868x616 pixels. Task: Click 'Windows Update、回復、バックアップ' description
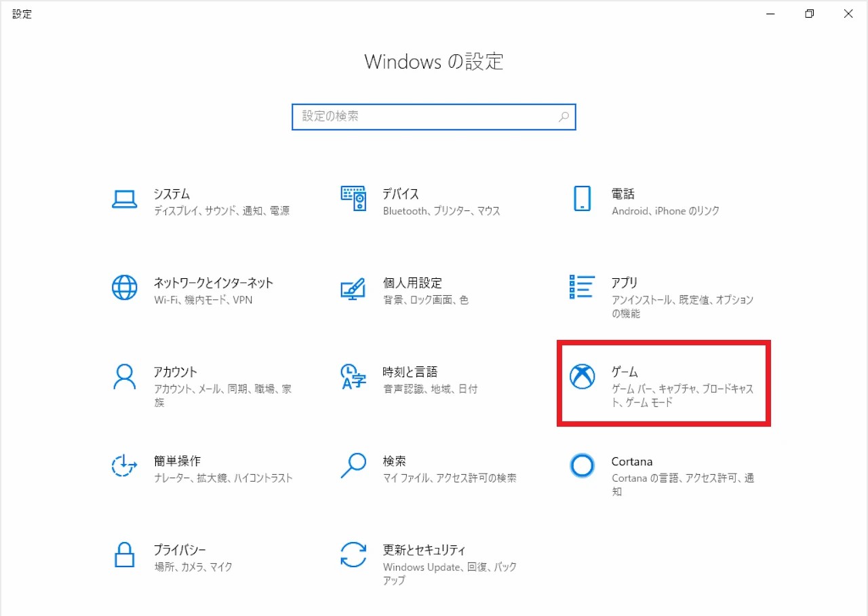pos(450,573)
